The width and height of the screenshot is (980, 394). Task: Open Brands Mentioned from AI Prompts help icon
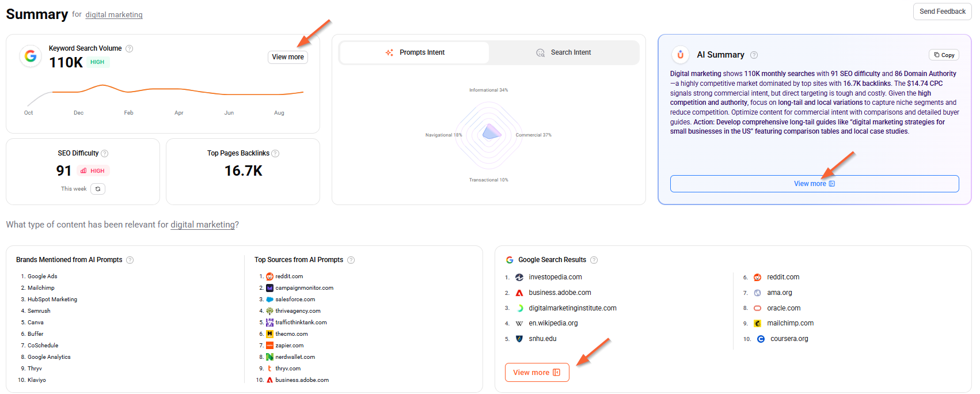(130, 260)
